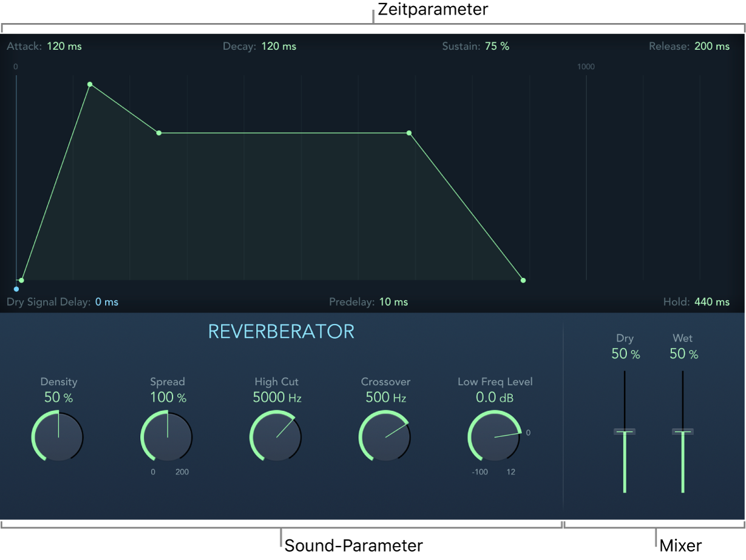This screenshot has height=560, width=746.
Task: Turn the Crossover knob
Action: pos(385,437)
